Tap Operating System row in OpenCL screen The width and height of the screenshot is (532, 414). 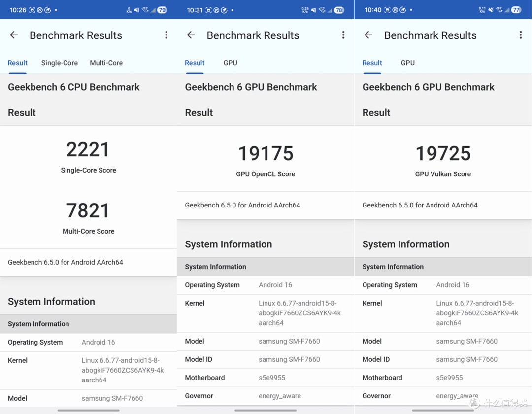(x=266, y=285)
